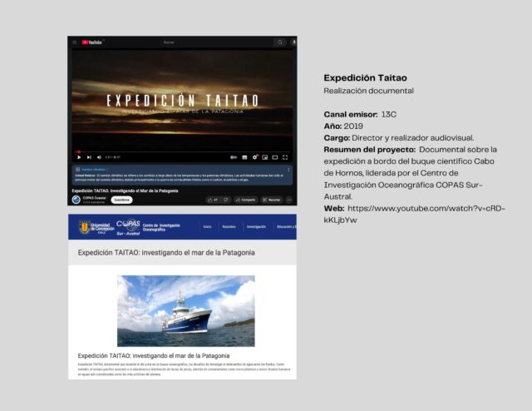This screenshot has height=411, width=532.
Task: Toggle the autoplay switch
Action: (234, 157)
